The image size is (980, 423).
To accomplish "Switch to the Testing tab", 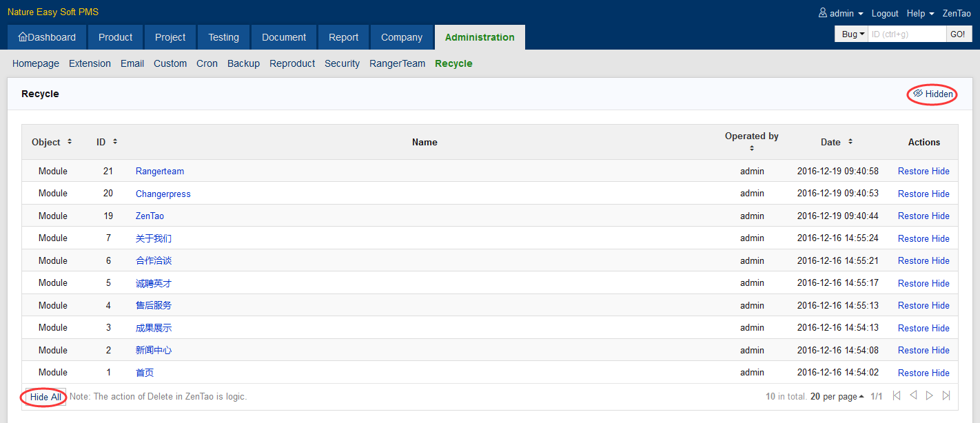I will pyautogui.click(x=223, y=37).
